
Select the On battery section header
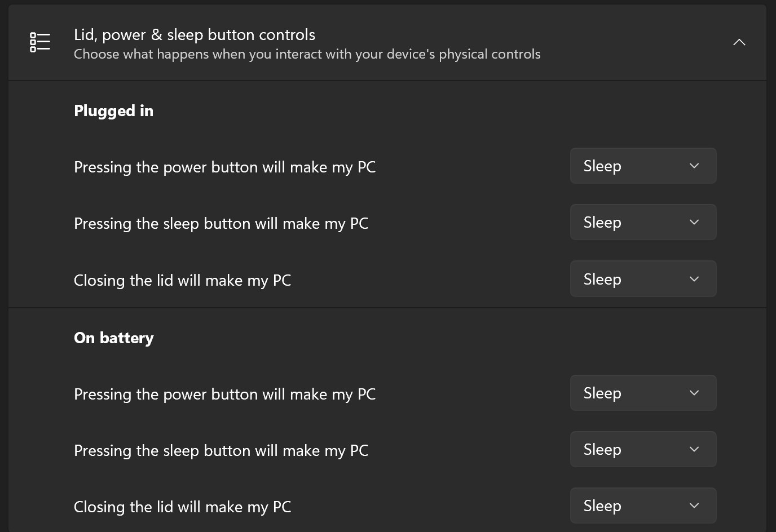113,338
